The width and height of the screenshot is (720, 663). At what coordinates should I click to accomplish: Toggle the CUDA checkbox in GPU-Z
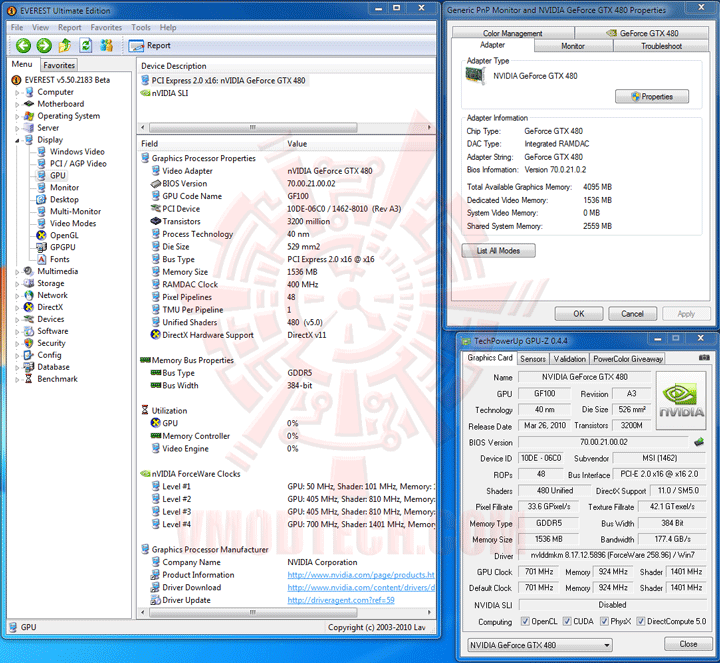(567, 622)
